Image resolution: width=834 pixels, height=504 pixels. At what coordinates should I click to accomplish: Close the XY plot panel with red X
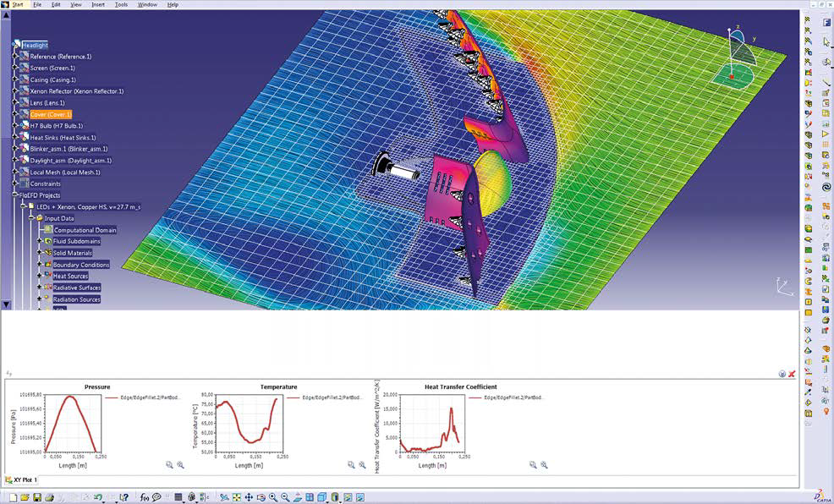(792, 374)
